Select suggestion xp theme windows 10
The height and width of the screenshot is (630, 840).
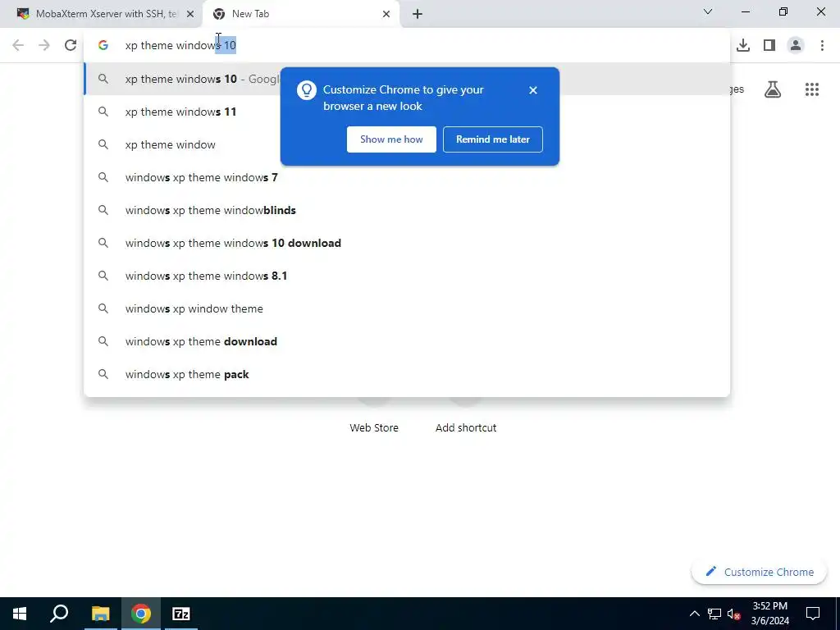pos(407,79)
